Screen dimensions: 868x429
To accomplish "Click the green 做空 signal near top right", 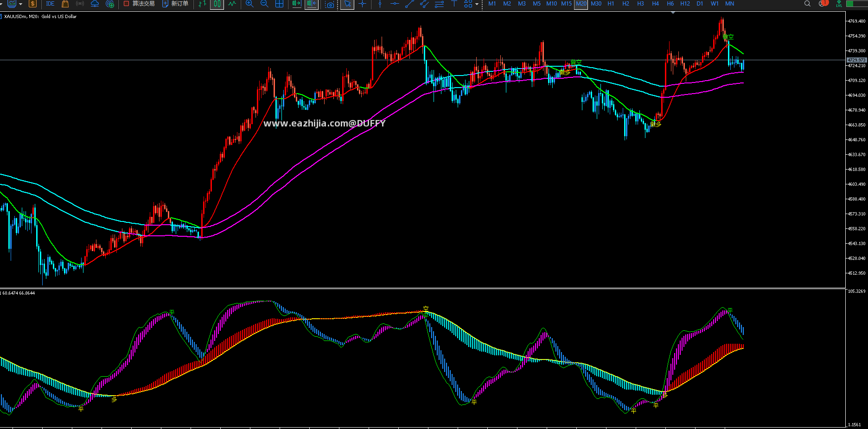I will pyautogui.click(x=729, y=37).
